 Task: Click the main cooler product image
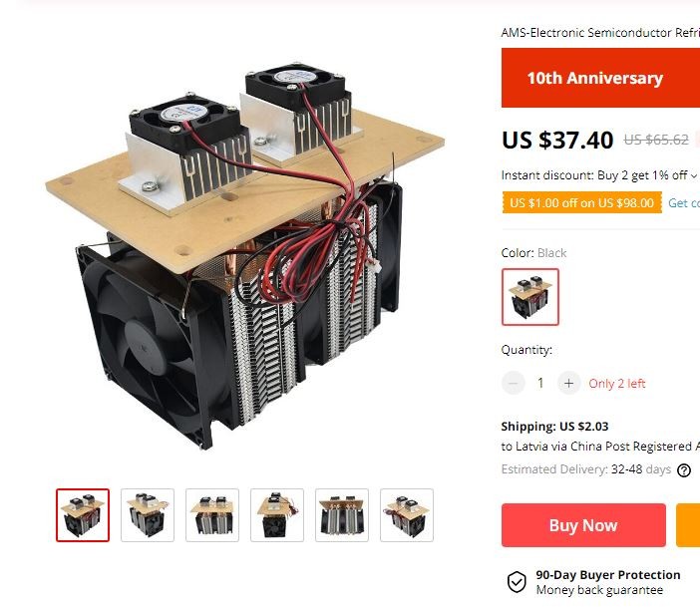pos(244,256)
